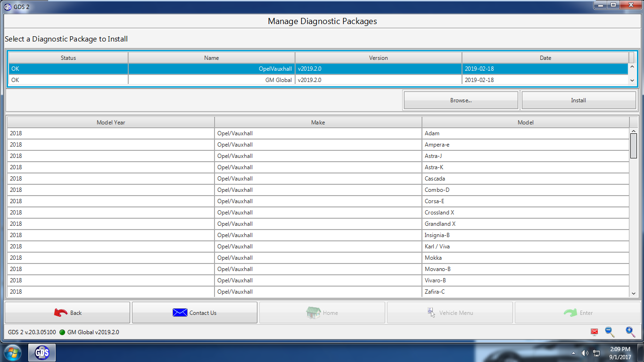The height and width of the screenshot is (362, 644).
Task: Select the Combo-D model row
Action: tap(318, 190)
